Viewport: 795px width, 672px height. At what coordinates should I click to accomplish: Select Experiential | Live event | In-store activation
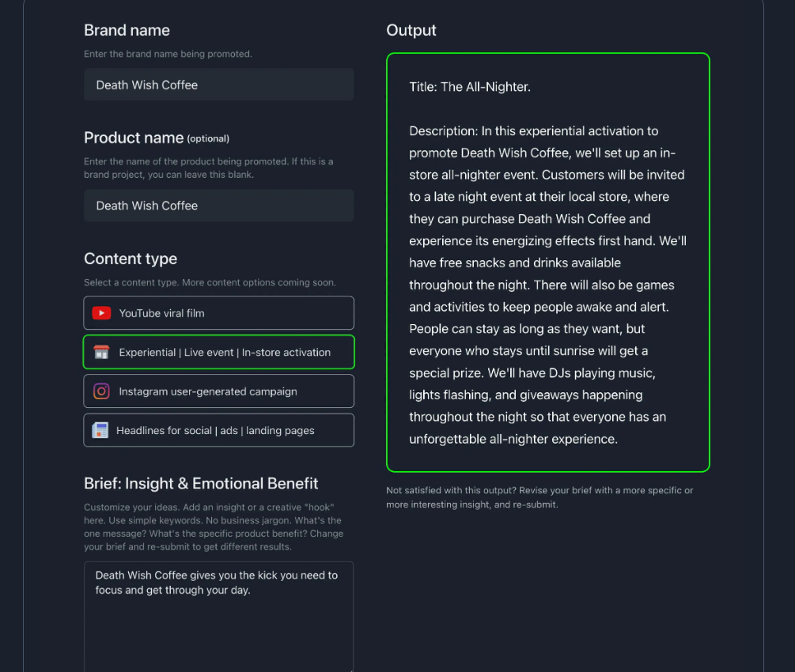pyautogui.click(x=218, y=352)
